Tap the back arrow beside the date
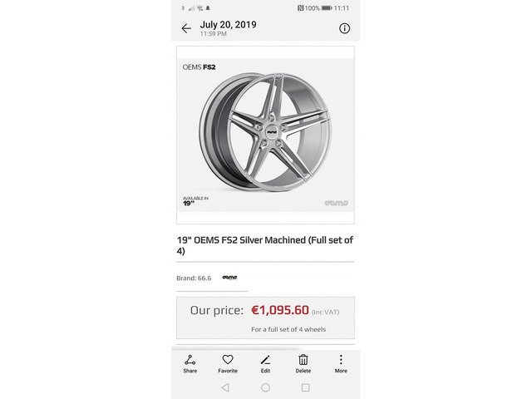 tap(186, 28)
